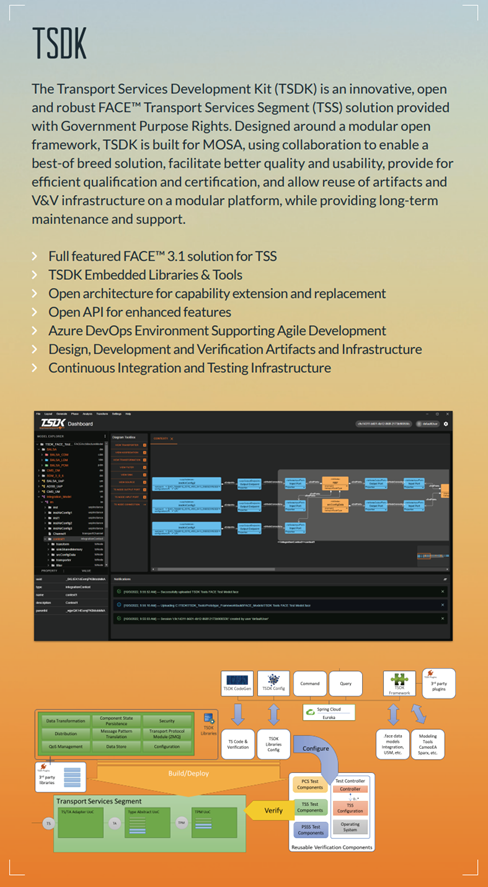
Task: Click the orange filter node in diagram
Action: point(335,483)
